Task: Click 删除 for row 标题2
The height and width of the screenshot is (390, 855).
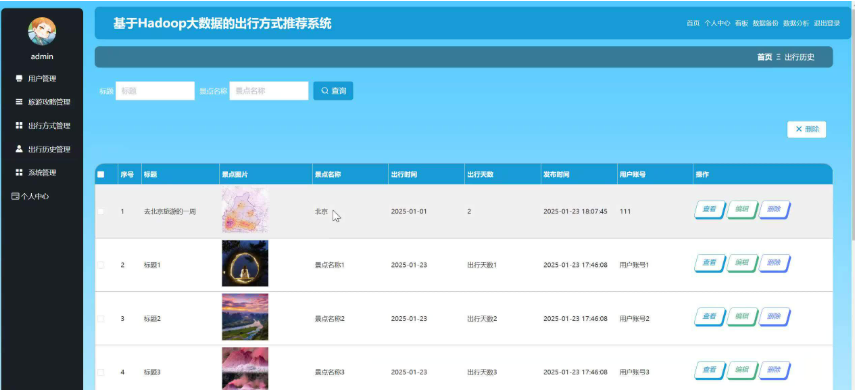Action: click(x=774, y=316)
